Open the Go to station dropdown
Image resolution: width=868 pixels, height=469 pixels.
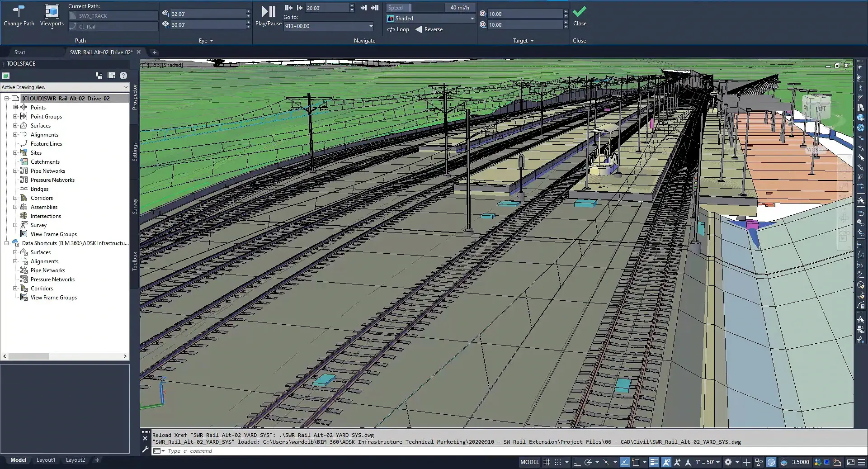(x=371, y=26)
